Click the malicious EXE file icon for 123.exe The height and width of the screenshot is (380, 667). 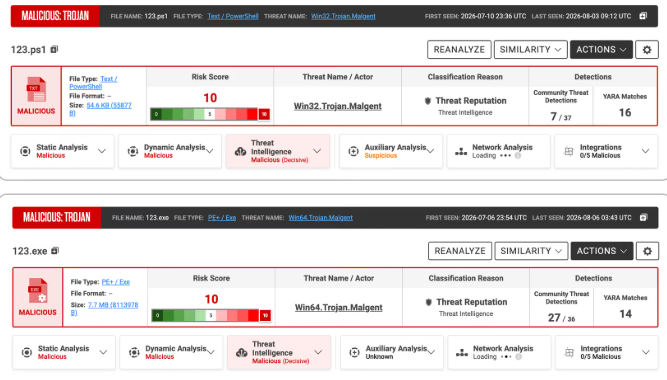[x=37, y=291]
